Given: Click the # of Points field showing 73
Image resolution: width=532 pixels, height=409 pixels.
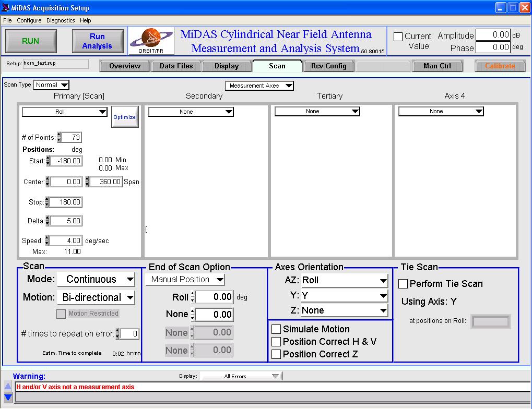Looking at the screenshot, I should pyautogui.click(x=72, y=137).
